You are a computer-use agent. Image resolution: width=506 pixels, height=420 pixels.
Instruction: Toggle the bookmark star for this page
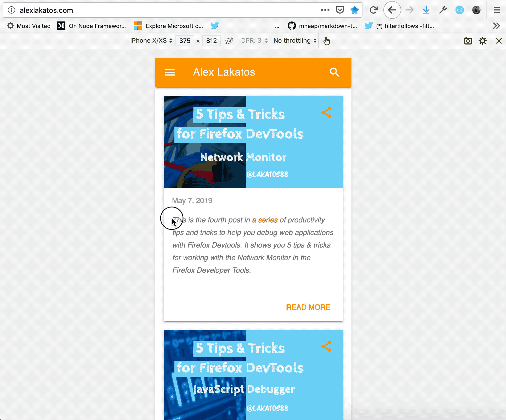click(354, 10)
